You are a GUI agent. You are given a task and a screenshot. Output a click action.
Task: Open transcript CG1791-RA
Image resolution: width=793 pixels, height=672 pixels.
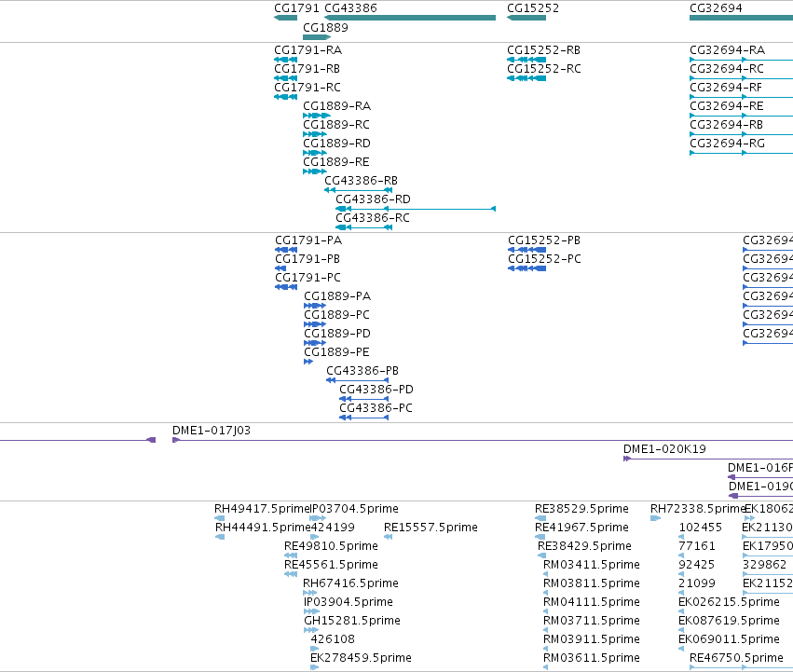(x=308, y=50)
